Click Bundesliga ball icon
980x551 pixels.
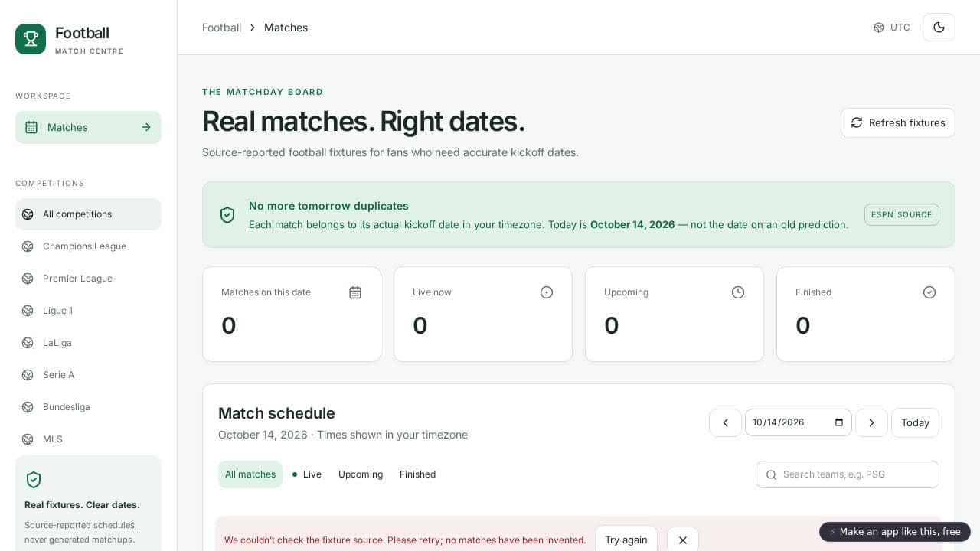coord(28,407)
